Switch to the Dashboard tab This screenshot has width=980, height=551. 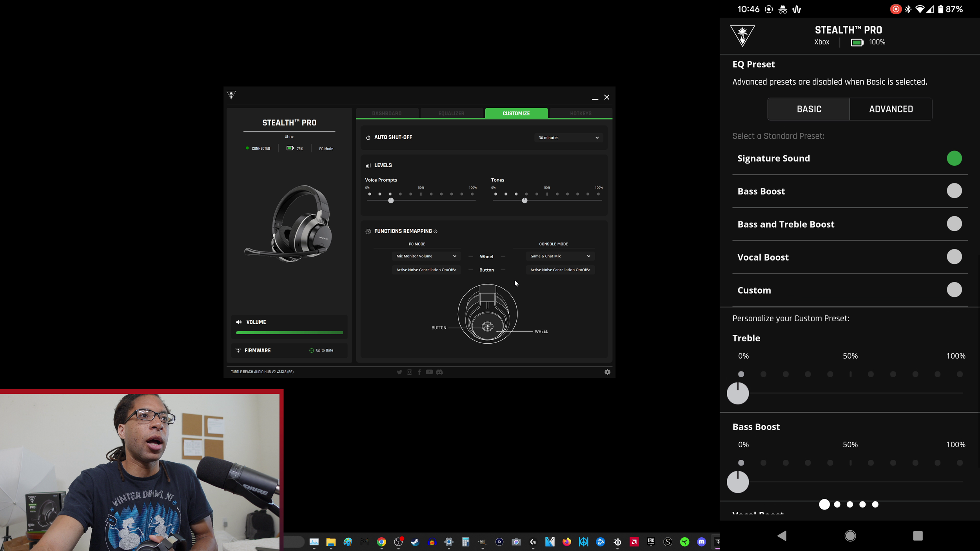[387, 113]
